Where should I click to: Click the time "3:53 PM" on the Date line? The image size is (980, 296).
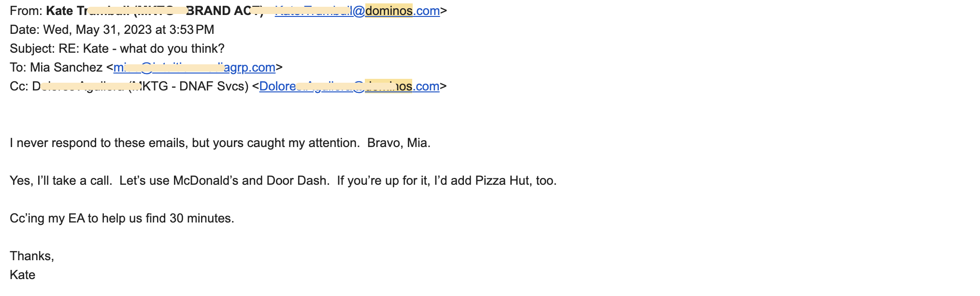191,30
